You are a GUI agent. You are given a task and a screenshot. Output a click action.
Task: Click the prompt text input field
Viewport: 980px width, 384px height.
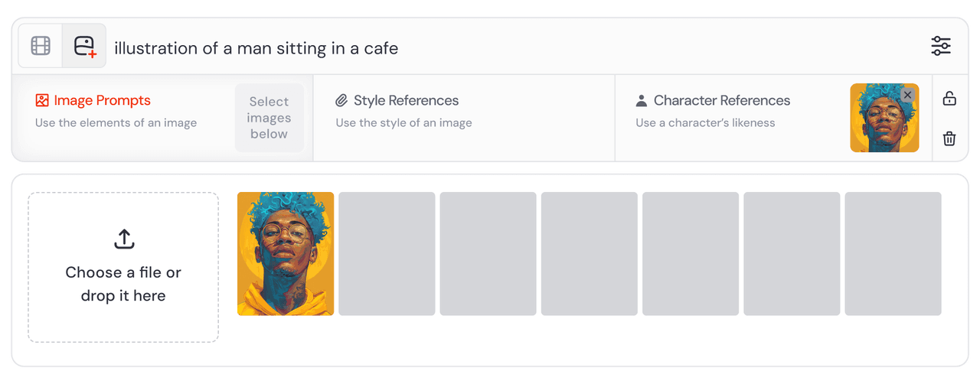[513, 48]
